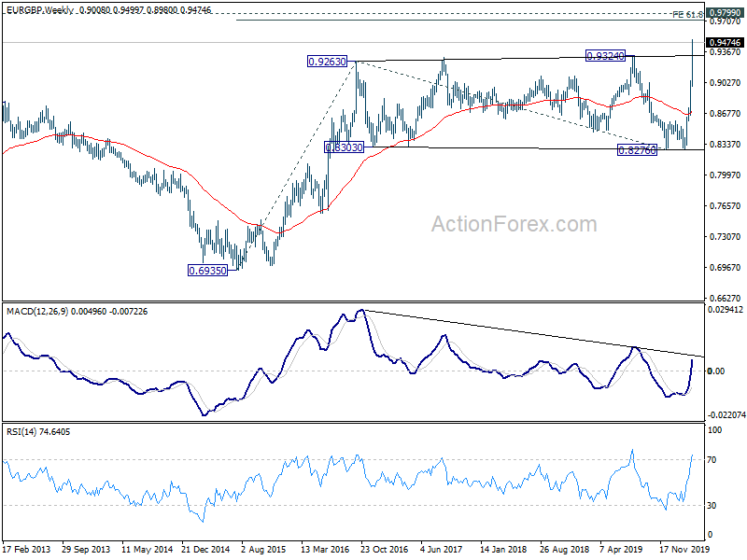
Task: Click the 0.92630 price label
Action: click(328, 62)
